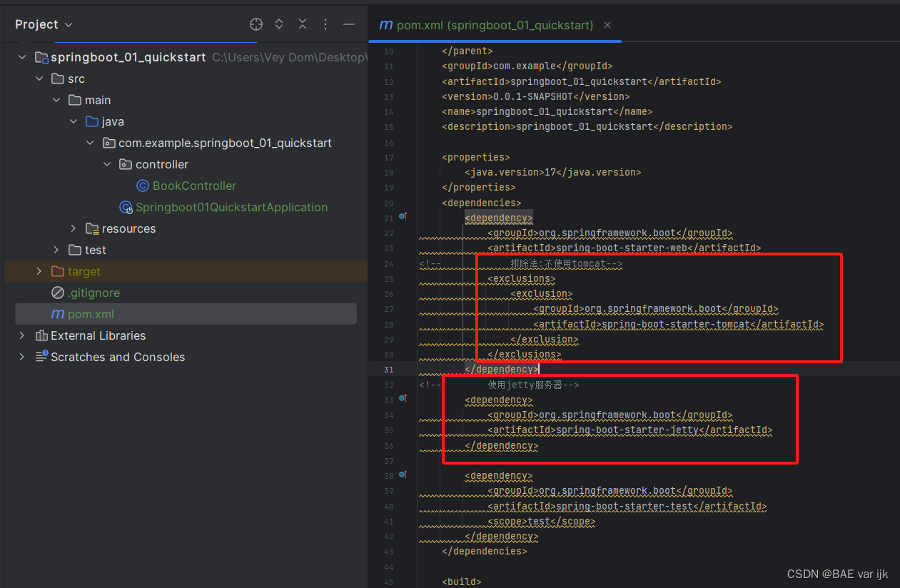Click the Spring Boot application icon beside Springboot01QuickstartApplication

126,207
